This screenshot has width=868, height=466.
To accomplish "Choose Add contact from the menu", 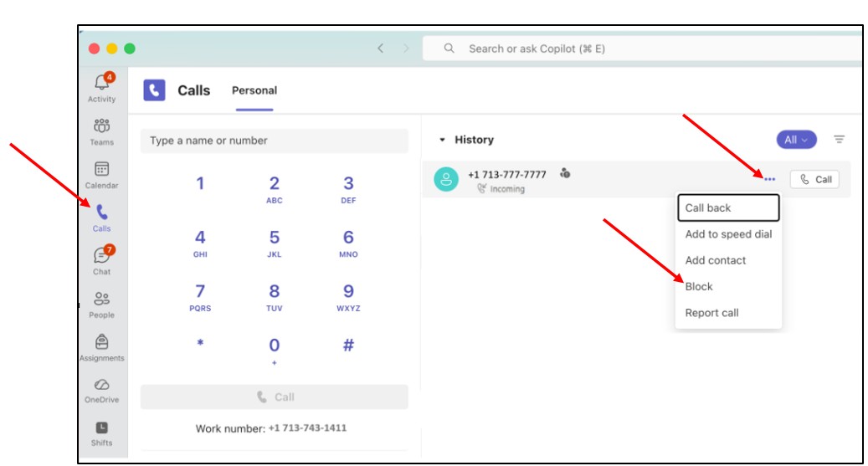I will coord(728,260).
